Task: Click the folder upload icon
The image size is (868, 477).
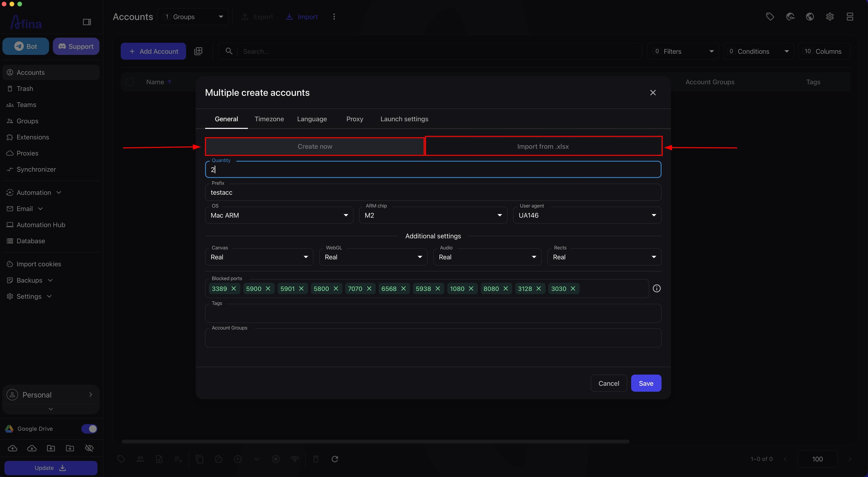Action: (51, 448)
